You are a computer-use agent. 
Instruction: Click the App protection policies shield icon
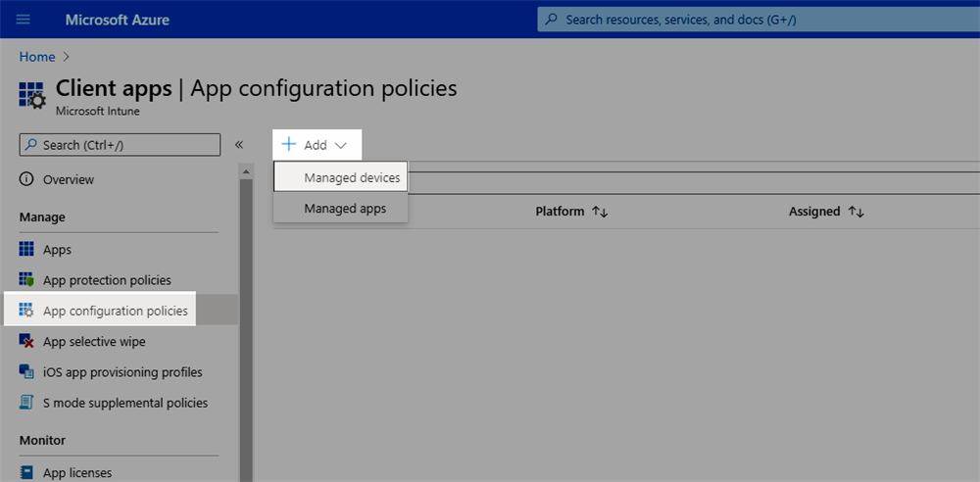tap(26, 279)
